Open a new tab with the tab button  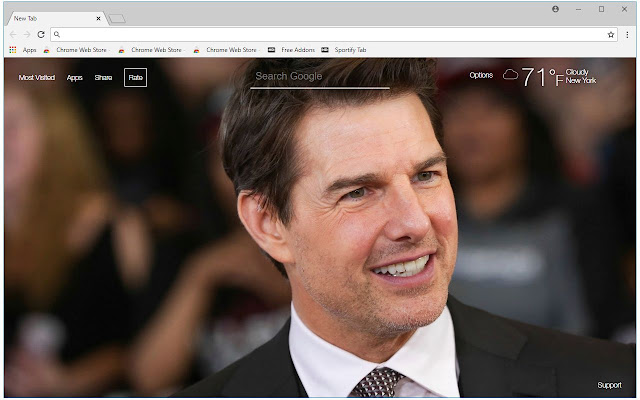click(x=118, y=18)
